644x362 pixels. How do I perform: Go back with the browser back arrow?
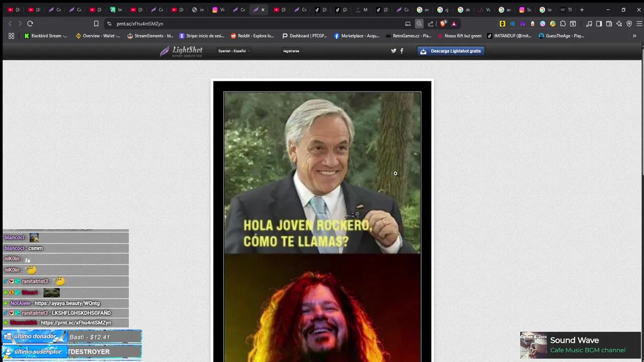pyautogui.click(x=10, y=24)
